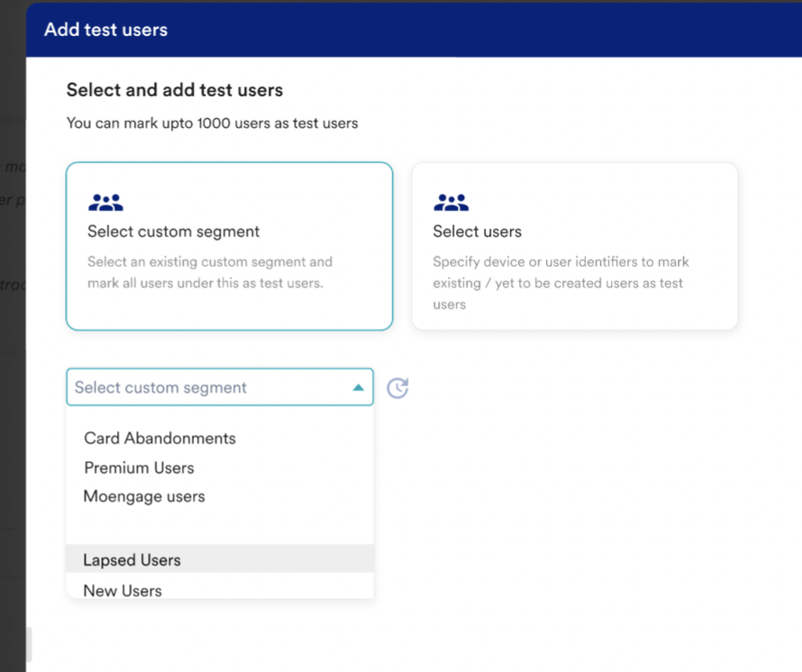Click the blank row in segment list
Screen dimensions: 802x672
pos(219,527)
